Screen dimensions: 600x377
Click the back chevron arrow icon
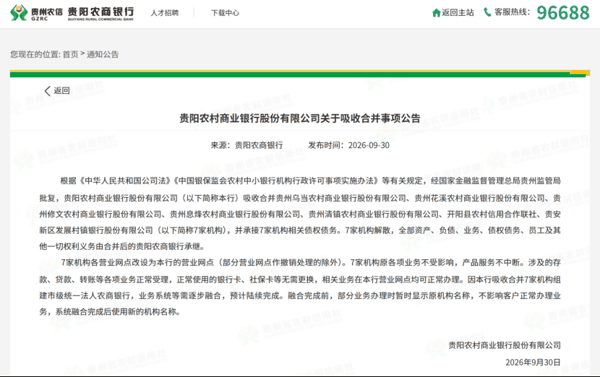click(x=47, y=91)
